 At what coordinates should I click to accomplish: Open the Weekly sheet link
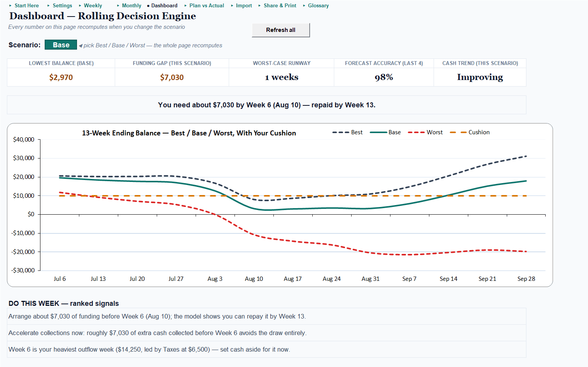(x=93, y=5)
